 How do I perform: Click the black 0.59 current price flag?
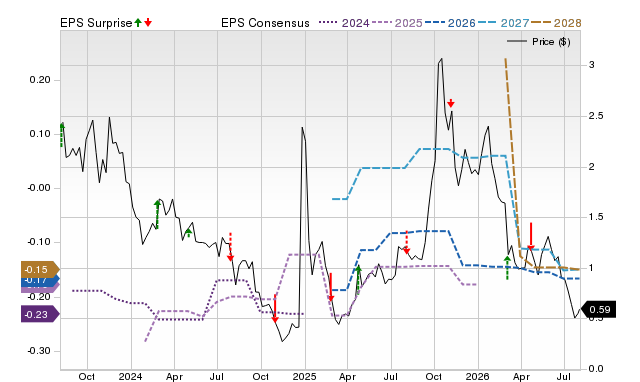pos(598,310)
